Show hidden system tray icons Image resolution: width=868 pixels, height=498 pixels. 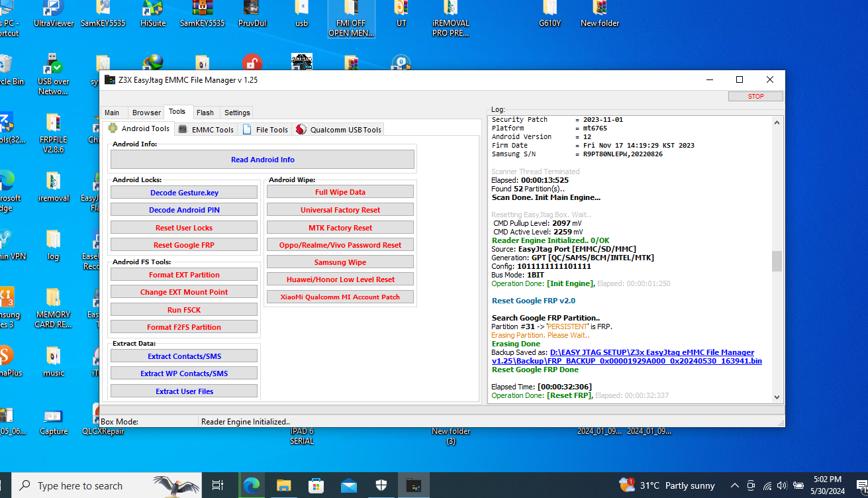point(735,485)
